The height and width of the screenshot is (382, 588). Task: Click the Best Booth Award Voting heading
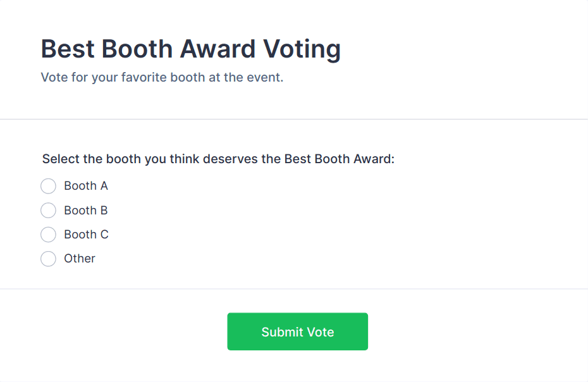click(191, 49)
